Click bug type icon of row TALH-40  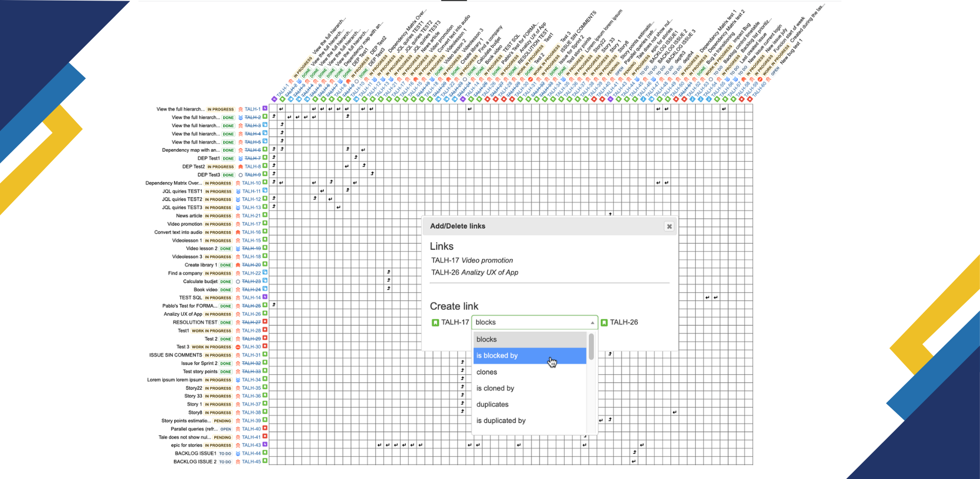[265, 428]
